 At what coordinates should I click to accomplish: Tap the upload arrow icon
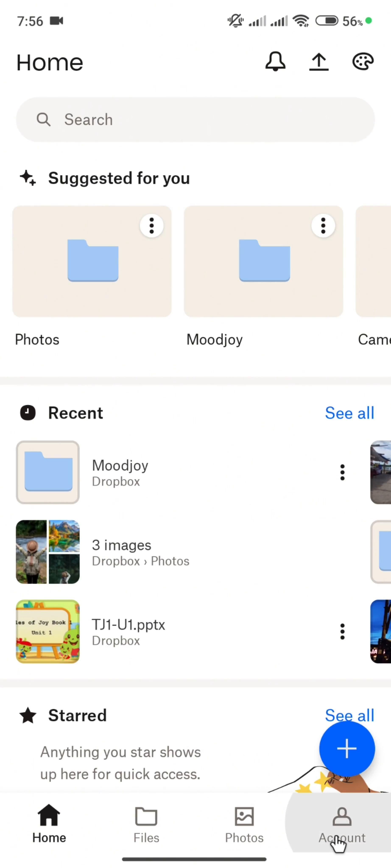coord(318,62)
